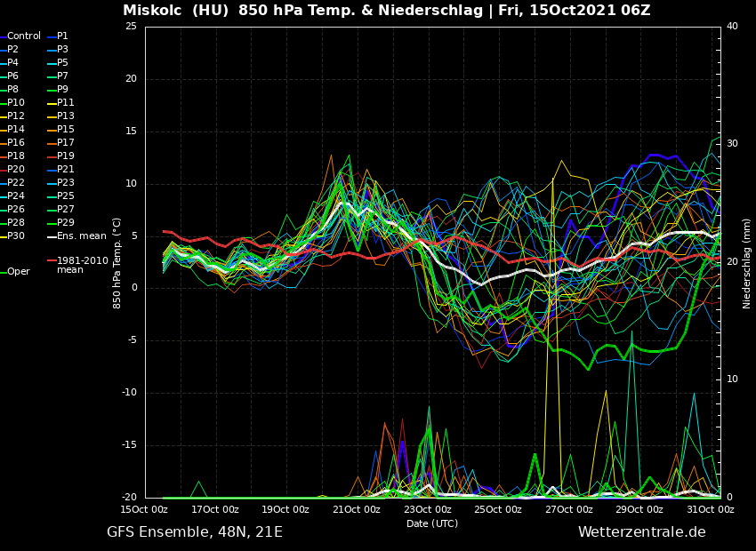The height and width of the screenshot is (551, 756).
Task: Toggle the P1 ensemble member in legend
Action: tap(62, 36)
